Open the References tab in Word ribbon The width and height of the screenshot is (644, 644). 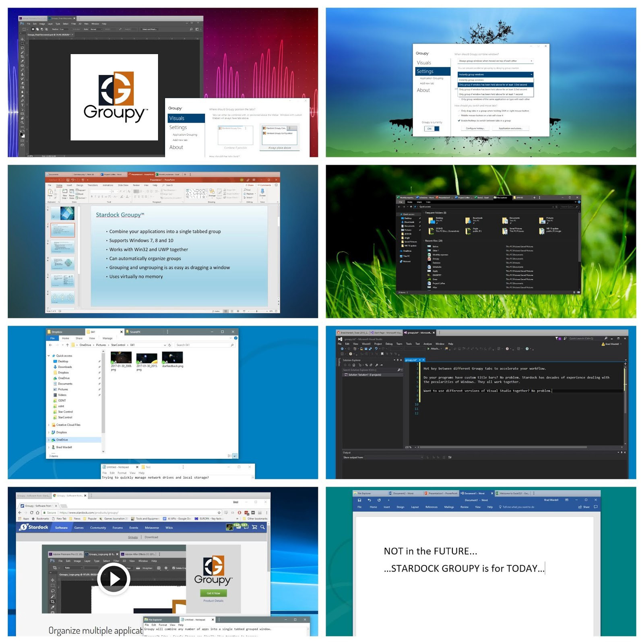tap(431, 507)
